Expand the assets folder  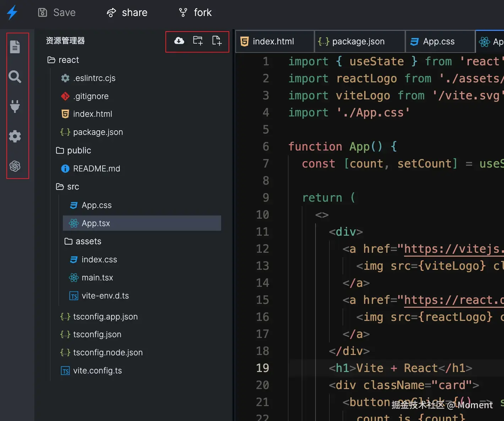(83, 241)
